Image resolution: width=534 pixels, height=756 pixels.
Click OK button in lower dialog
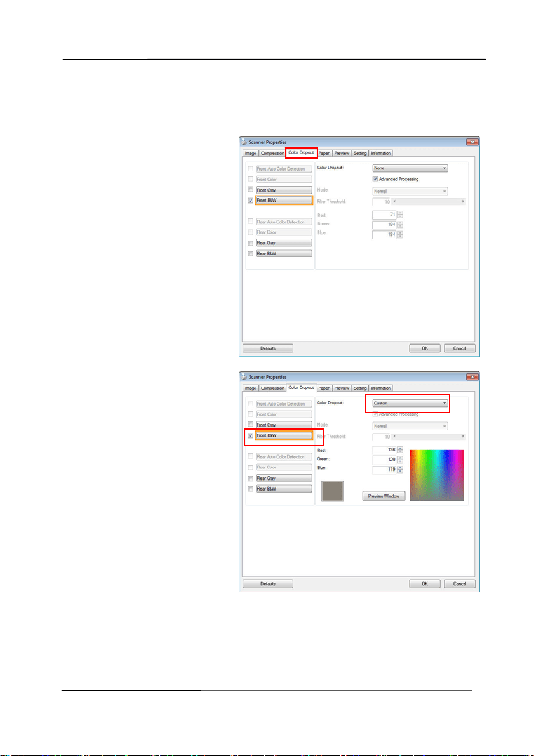[x=425, y=584]
